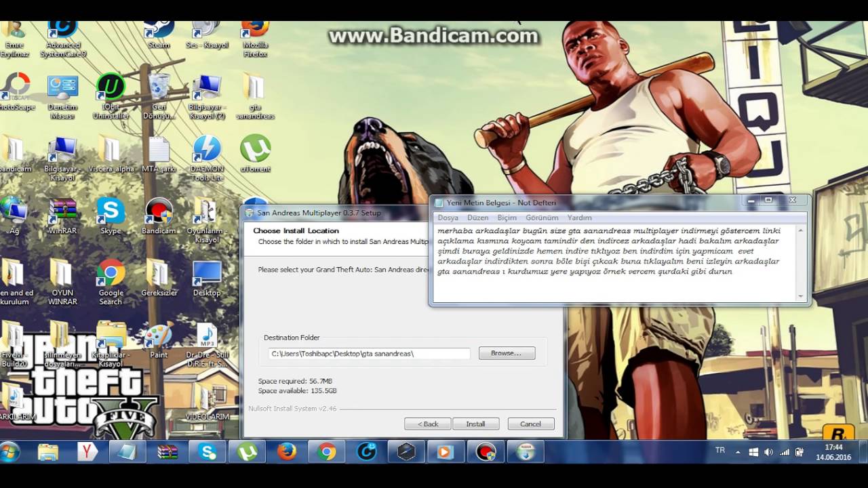Open the Mozilla Firefox desktop shortcut
The width and height of the screenshot is (868, 488).
(x=255, y=39)
